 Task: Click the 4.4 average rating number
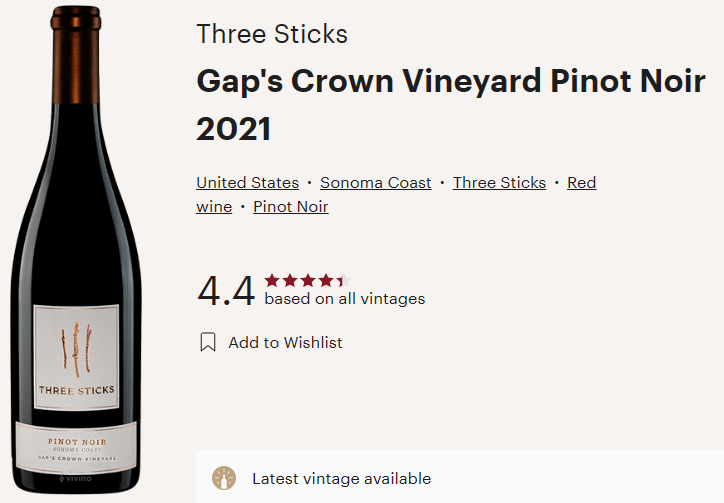[x=226, y=290]
